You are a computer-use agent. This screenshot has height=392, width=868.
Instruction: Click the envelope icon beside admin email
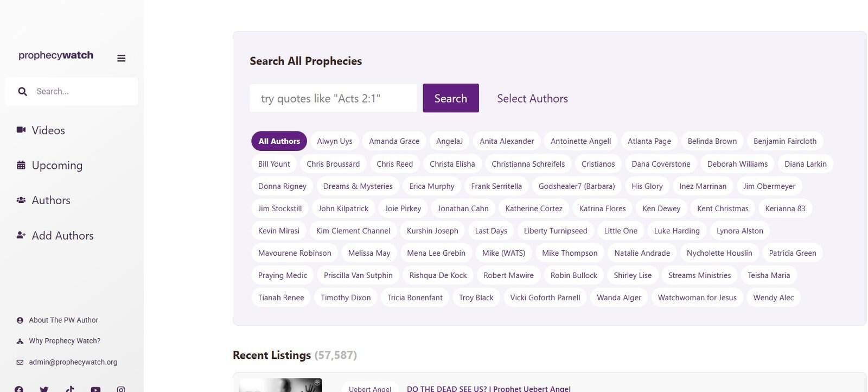coord(20,362)
